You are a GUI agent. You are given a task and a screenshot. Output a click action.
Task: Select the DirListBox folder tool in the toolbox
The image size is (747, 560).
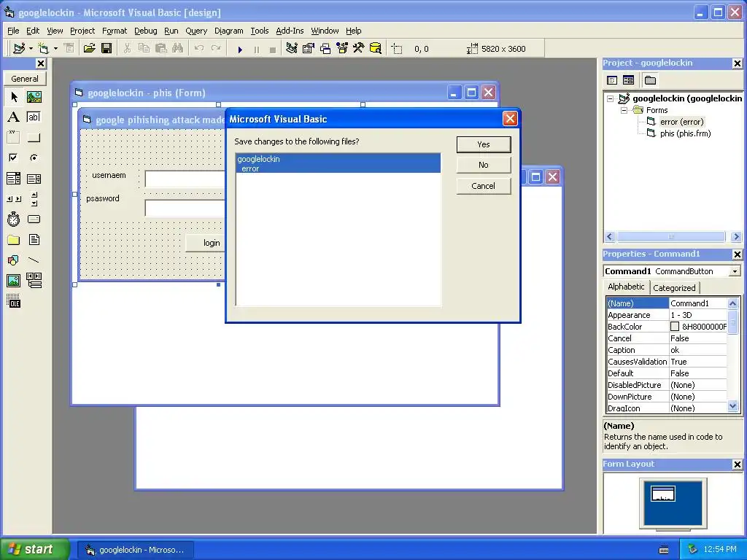pyautogui.click(x=13, y=239)
